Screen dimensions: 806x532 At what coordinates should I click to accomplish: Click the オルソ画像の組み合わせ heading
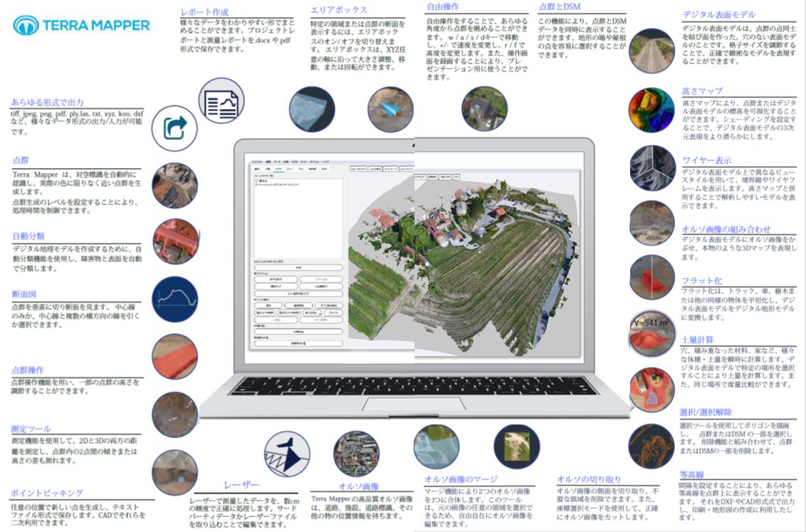(726, 229)
